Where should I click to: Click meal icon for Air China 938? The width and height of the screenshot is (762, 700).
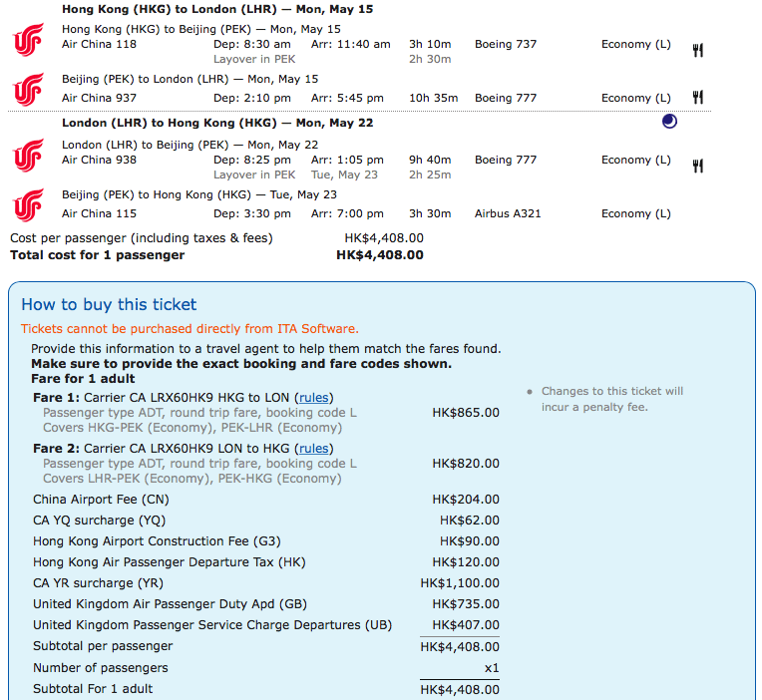coord(698,167)
